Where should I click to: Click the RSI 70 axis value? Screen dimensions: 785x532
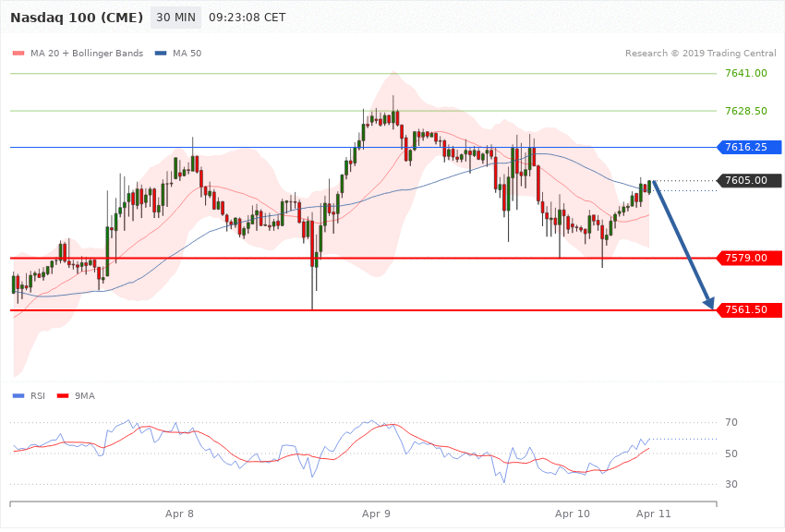(x=731, y=422)
